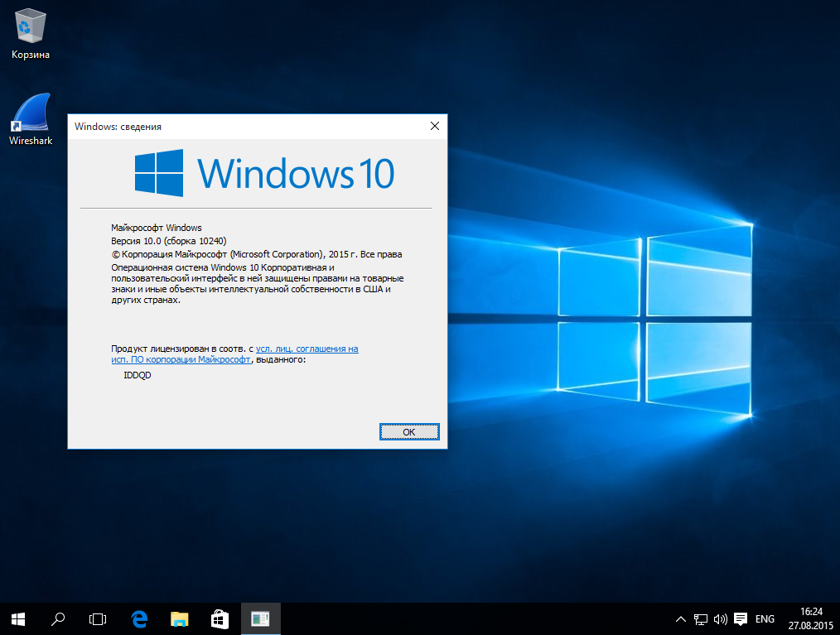
Task: Open the Windows Store taskbar icon
Action: point(220,618)
